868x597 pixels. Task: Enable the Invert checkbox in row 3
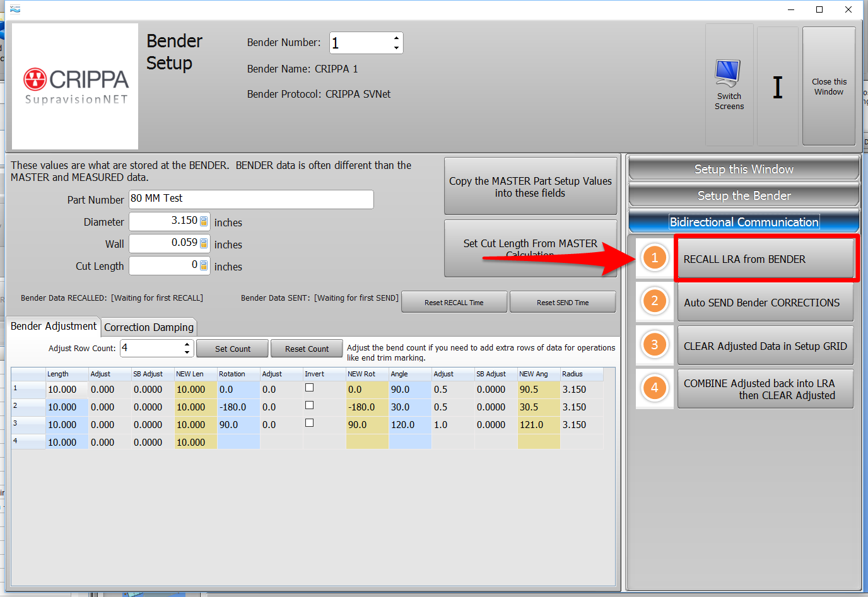(309, 423)
